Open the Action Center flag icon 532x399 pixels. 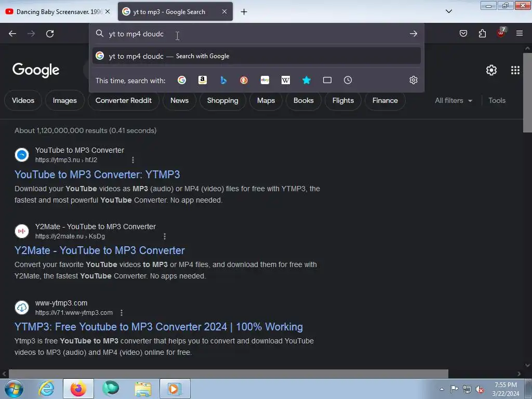click(x=454, y=389)
